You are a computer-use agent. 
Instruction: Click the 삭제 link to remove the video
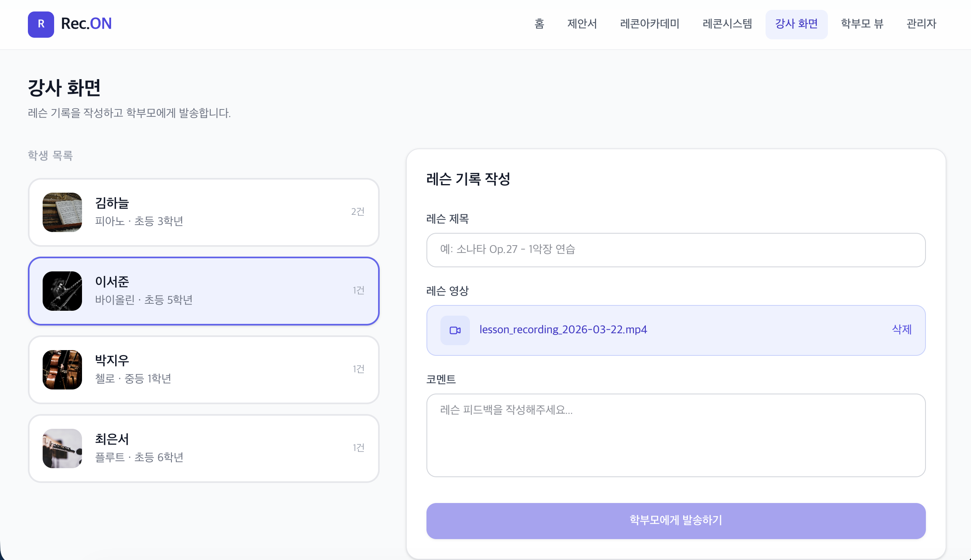tap(902, 330)
